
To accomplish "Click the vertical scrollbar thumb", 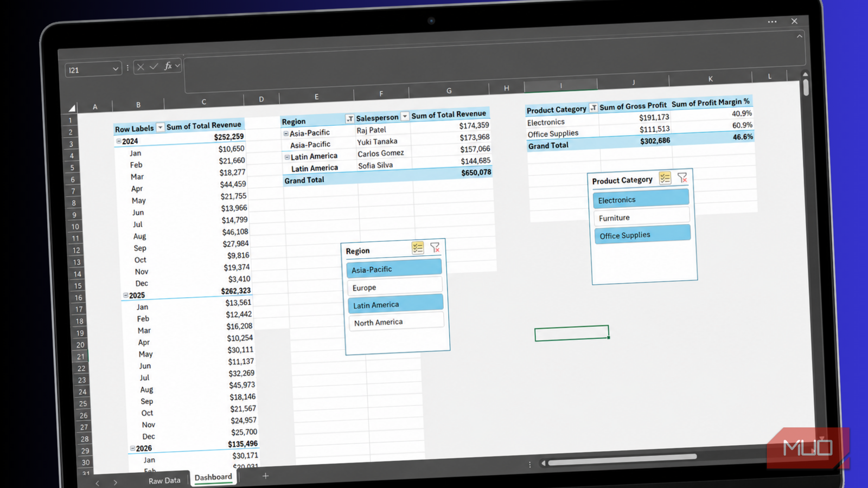I will point(806,88).
